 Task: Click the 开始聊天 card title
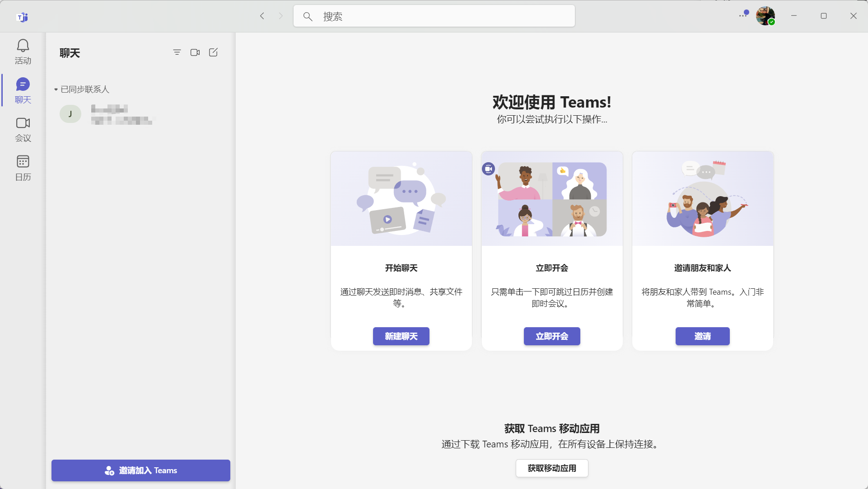pos(401,268)
